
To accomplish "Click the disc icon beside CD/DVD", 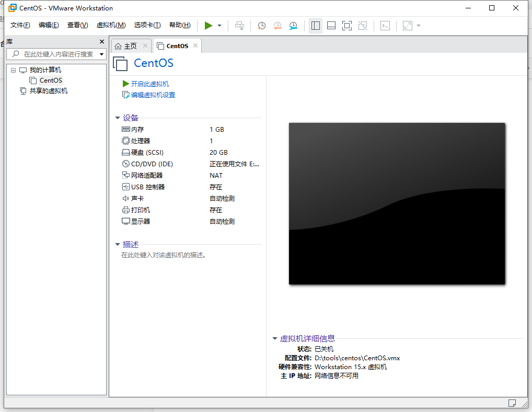I will 125,164.
